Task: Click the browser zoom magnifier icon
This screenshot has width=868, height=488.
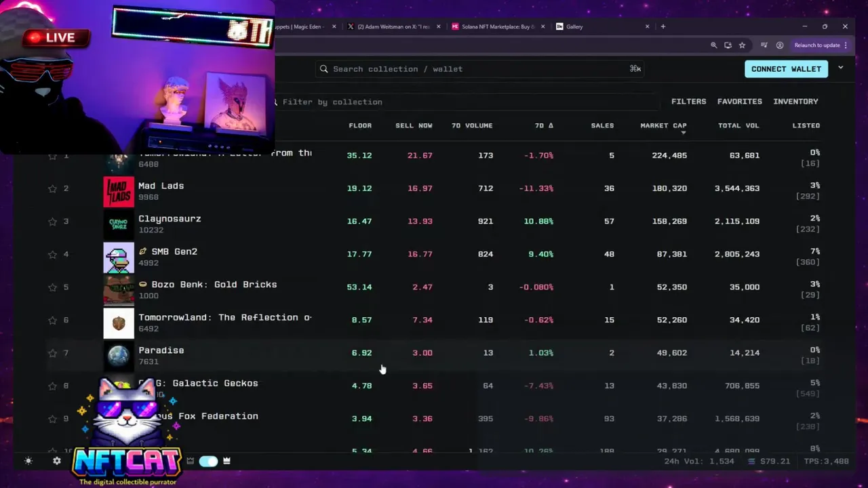Action: pyautogui.click(x=713, y=45)
